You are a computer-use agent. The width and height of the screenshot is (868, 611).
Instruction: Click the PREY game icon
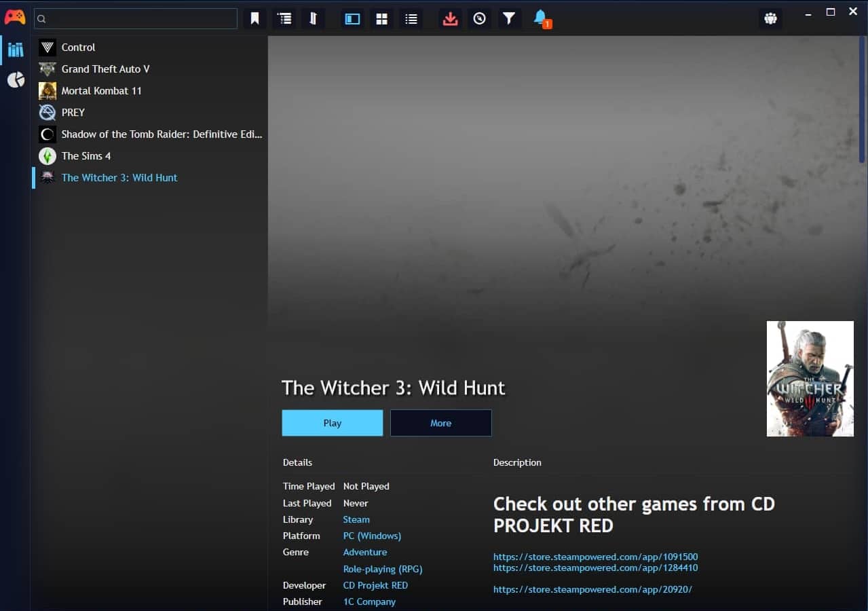(48, 113)
